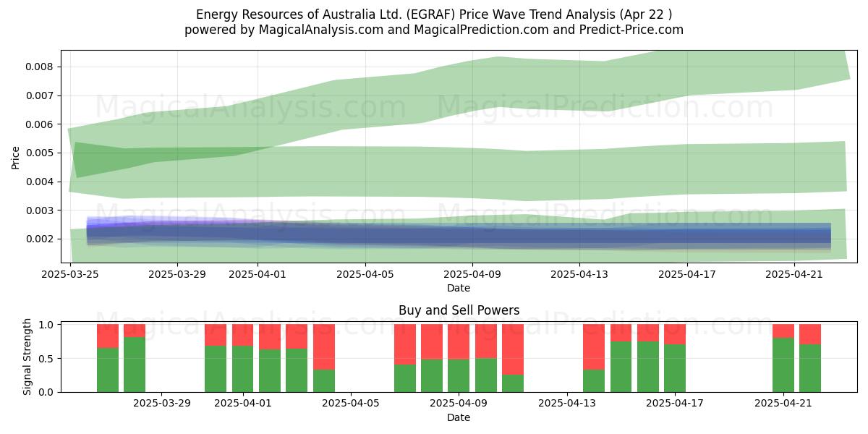
Task: Click the red sell segment of the 2025-04-14 bar
Action: (x=594, y=347)
